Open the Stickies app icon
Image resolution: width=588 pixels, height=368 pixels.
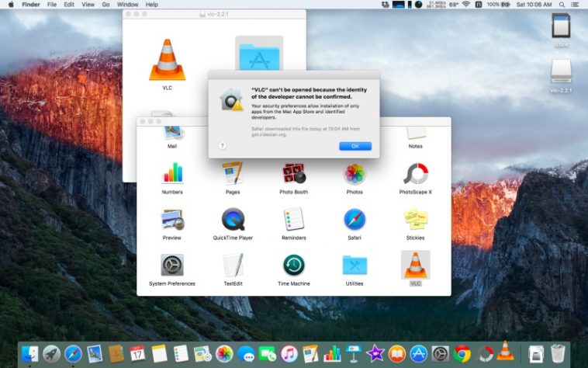point(415,220)
